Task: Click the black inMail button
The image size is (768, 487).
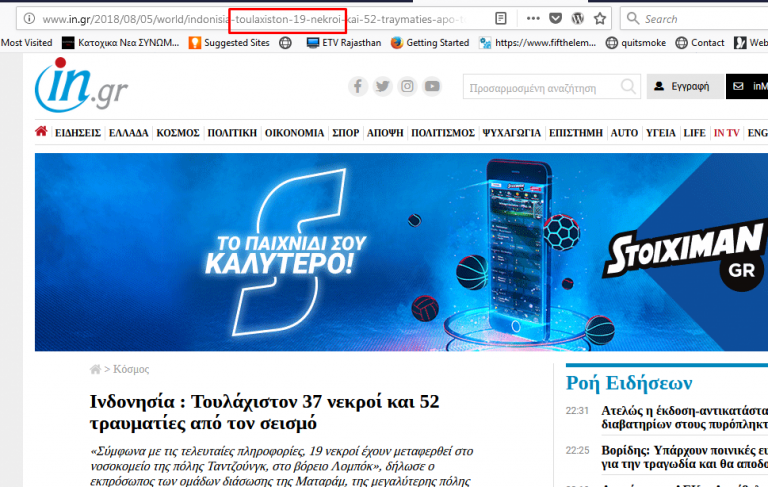Action: pyautogui.click(x=747, y=86)
